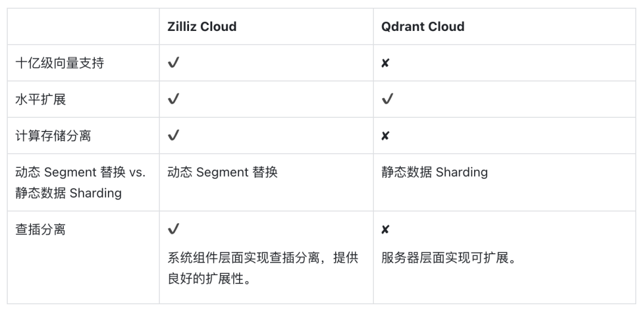Image resolution: width=644 pixels, height=312 pixels.
Task: Click Qdrant cross mark in 计算存储分离 row
Action: 385,136
